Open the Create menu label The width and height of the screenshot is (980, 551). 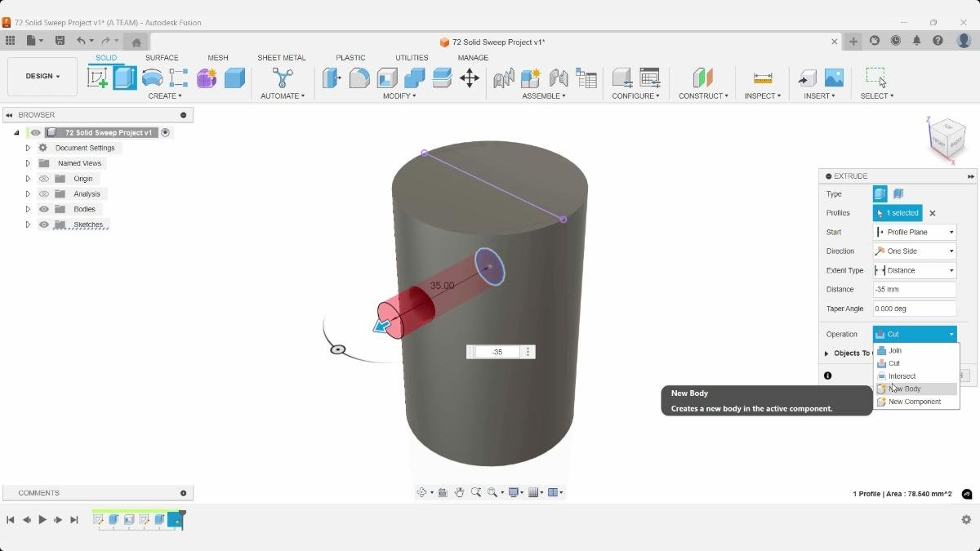[165, 96]
